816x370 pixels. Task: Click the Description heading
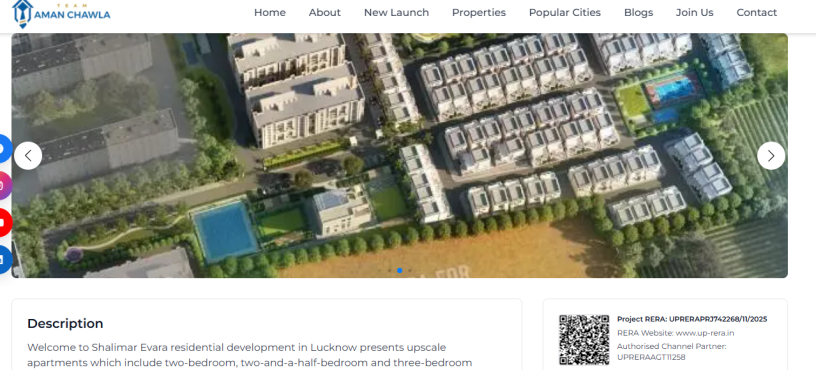pyautogui.click(x=65, y=324)
